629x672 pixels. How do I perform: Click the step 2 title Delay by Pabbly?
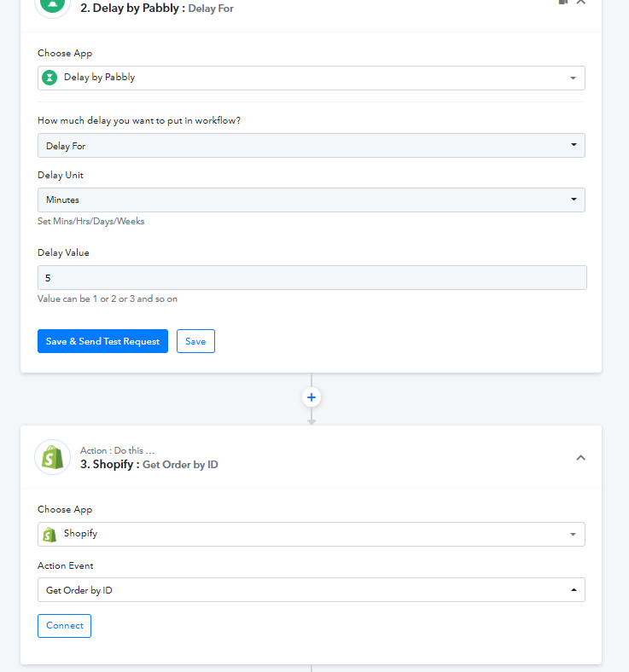point(157,9)
